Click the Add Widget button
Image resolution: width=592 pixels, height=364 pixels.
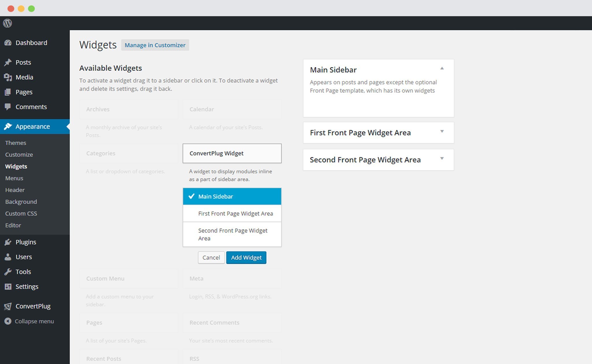coord(246,258)
